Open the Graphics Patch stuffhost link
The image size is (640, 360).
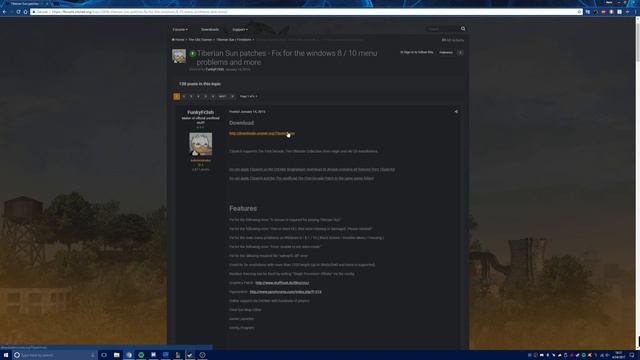point(282,283)
